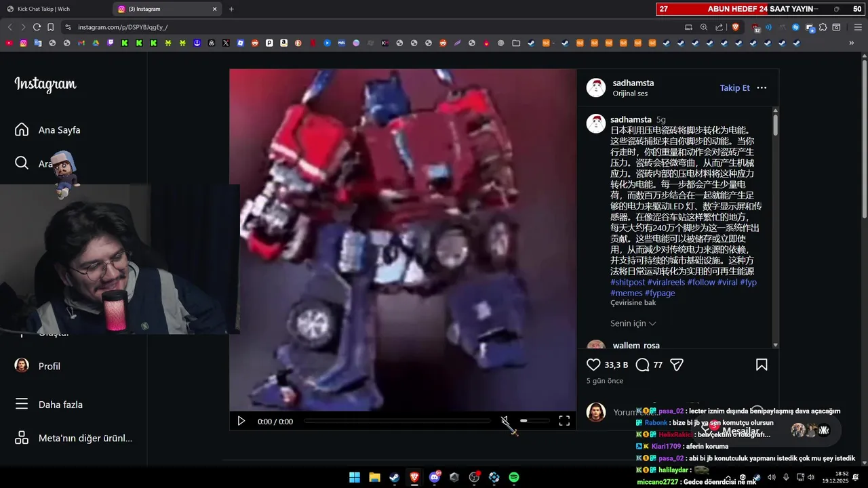Screen dimensions: 868x488
Task: Open Discord from taskbar
Action: [435, 477]
